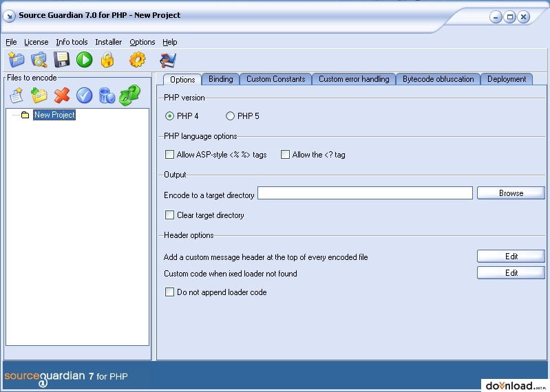Maximize the Source Guardian window
The height and width of the screenshot is (392, 550).
(509, 17)
